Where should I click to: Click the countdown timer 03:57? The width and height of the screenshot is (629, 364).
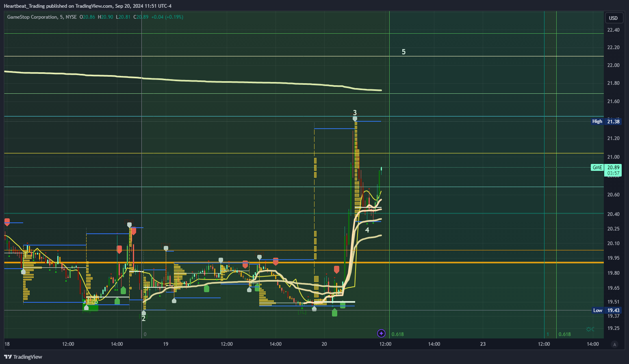point(614,173)
